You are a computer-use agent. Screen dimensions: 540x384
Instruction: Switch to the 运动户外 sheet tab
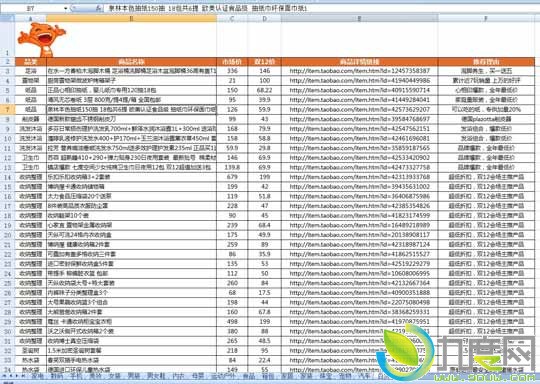[223, 376]
